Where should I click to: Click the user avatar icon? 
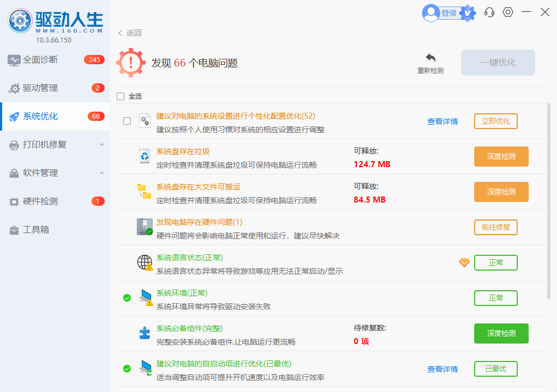(431, 13)
